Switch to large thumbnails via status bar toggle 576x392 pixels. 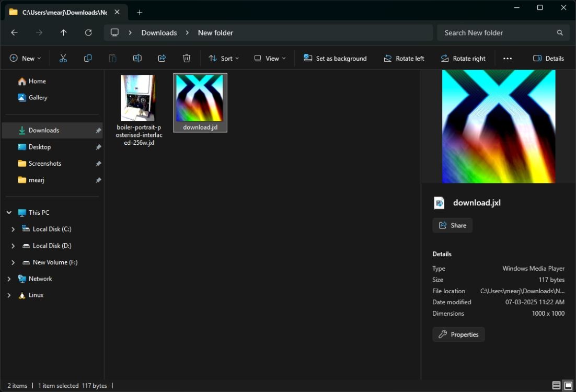click(567, 385)
